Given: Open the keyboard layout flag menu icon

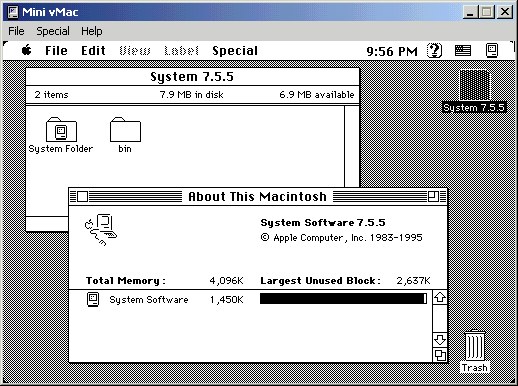Looking at the screenshot, I should [x=463, y=51].
